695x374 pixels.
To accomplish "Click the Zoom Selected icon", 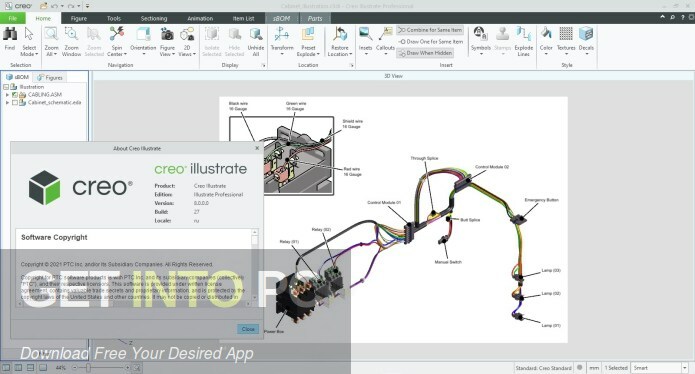I will pos(94,35).
